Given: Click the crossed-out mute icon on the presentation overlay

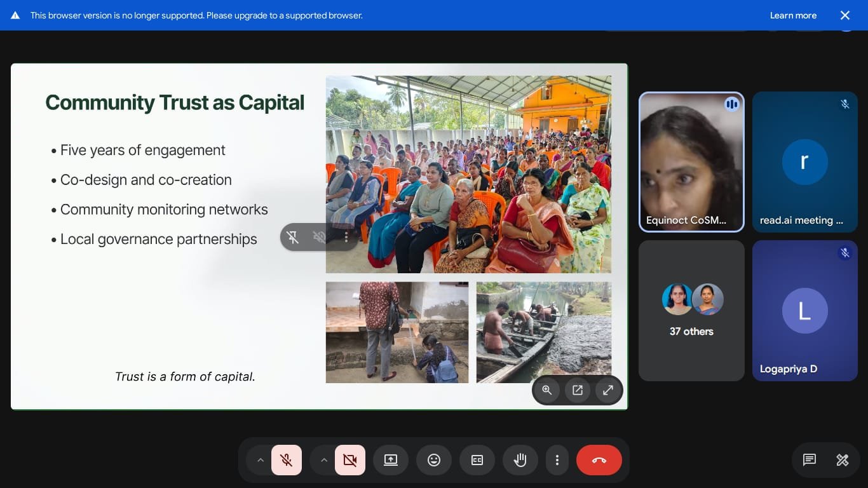Looking at the screenshot, I should click(319, 237).
